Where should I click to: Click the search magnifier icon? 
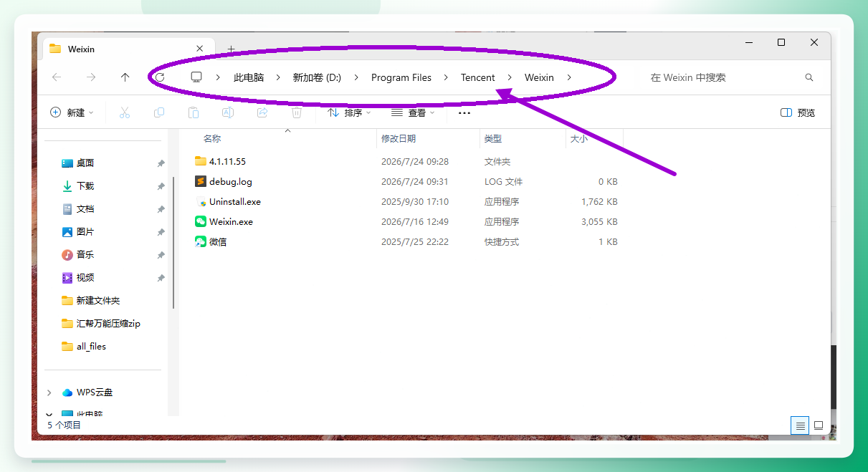coord(809,77)
